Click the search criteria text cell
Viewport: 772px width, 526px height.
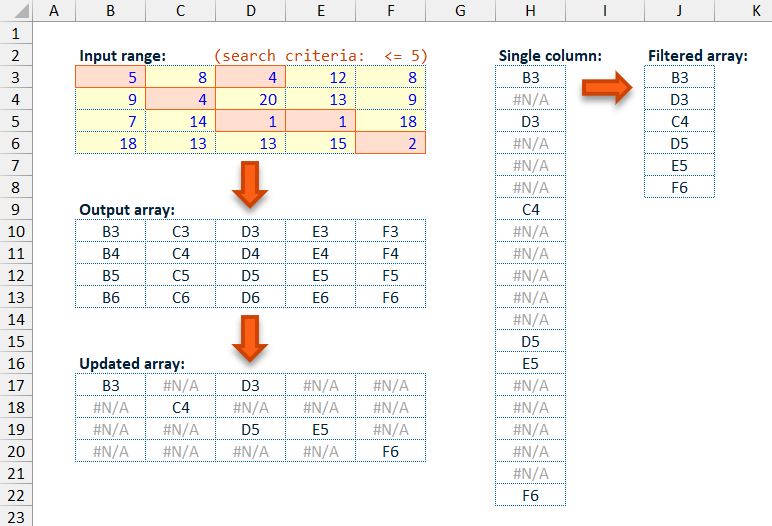point(320,55)
